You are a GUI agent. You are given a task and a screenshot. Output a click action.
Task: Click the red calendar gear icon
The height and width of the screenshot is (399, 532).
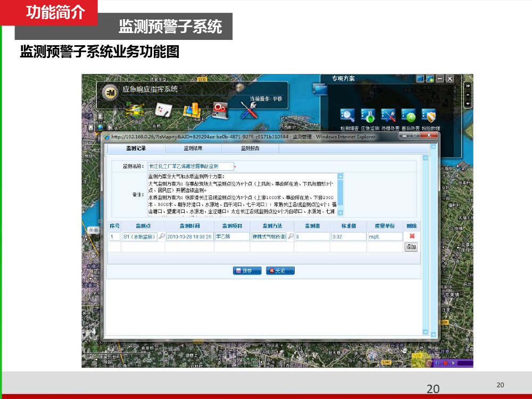[x=220, y=110]
